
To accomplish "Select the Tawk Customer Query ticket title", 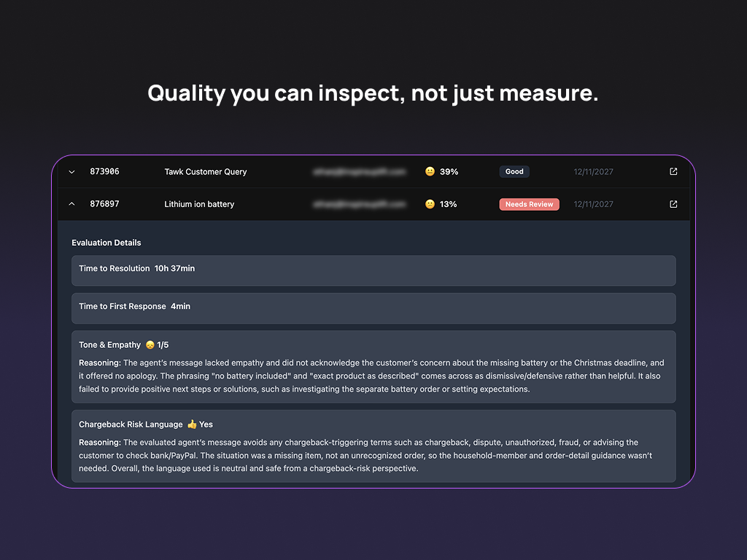I will (206, 171).
